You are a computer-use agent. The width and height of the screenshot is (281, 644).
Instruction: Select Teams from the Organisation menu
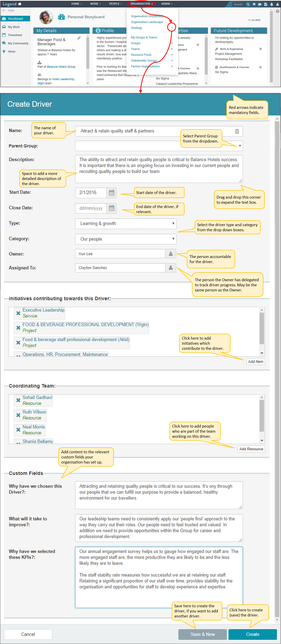click(x=135, y=49)
